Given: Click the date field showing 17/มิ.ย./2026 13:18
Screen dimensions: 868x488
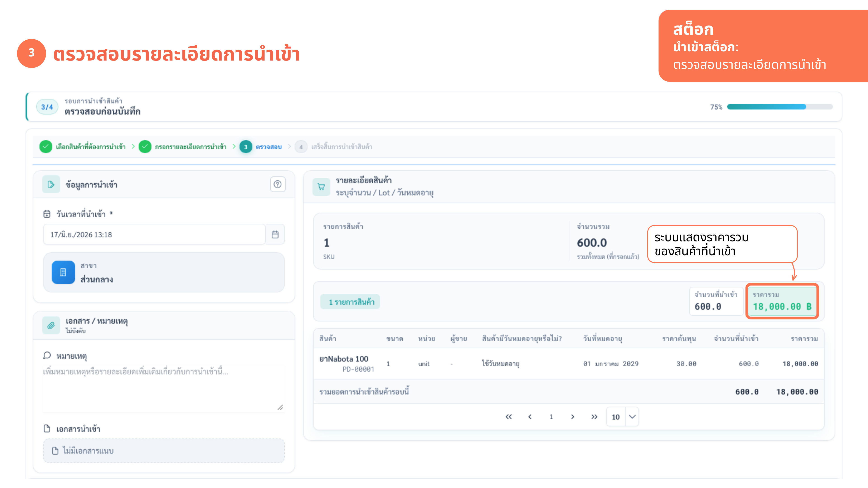Looking at the screenshot, I should click(x=154, y=235).
